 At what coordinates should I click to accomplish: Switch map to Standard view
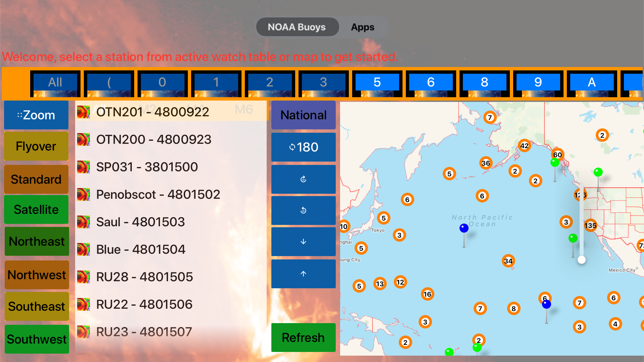36,179
